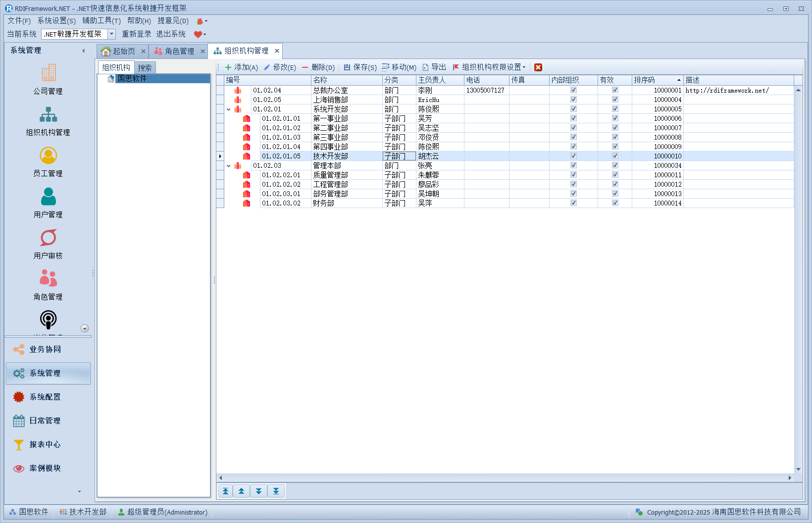This screenshot has width=812, height=523.
Task: Switch to the 角色管理 tab
Action: [x=179, y=51]
